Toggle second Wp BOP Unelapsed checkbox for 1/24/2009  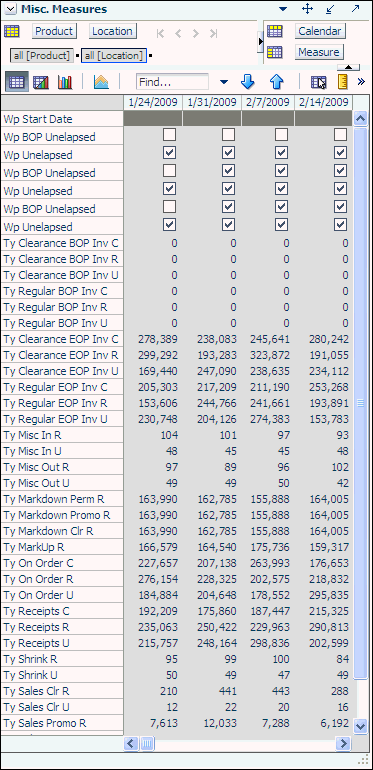coord(170,170)
